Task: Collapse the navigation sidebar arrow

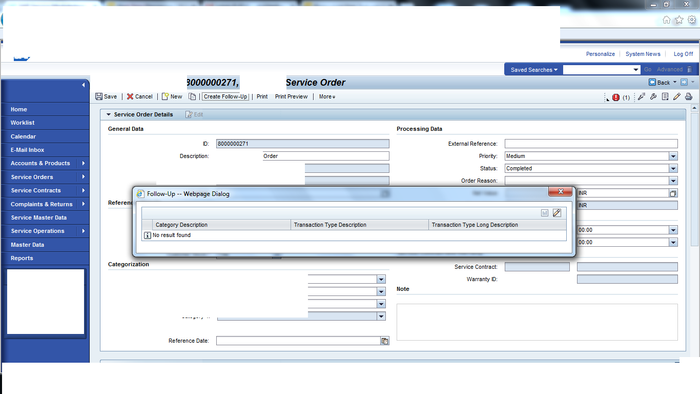Action: point(83,85)
